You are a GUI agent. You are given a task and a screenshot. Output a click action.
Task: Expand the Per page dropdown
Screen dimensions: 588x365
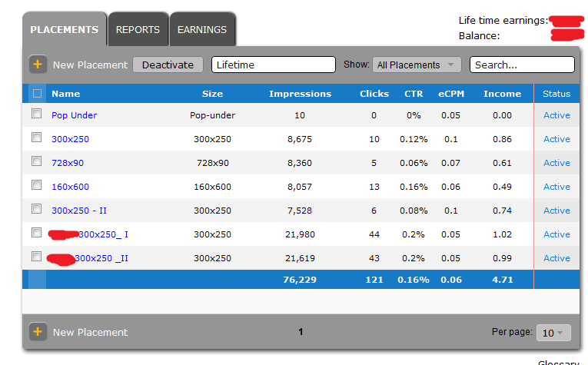[x=552, y=333]
